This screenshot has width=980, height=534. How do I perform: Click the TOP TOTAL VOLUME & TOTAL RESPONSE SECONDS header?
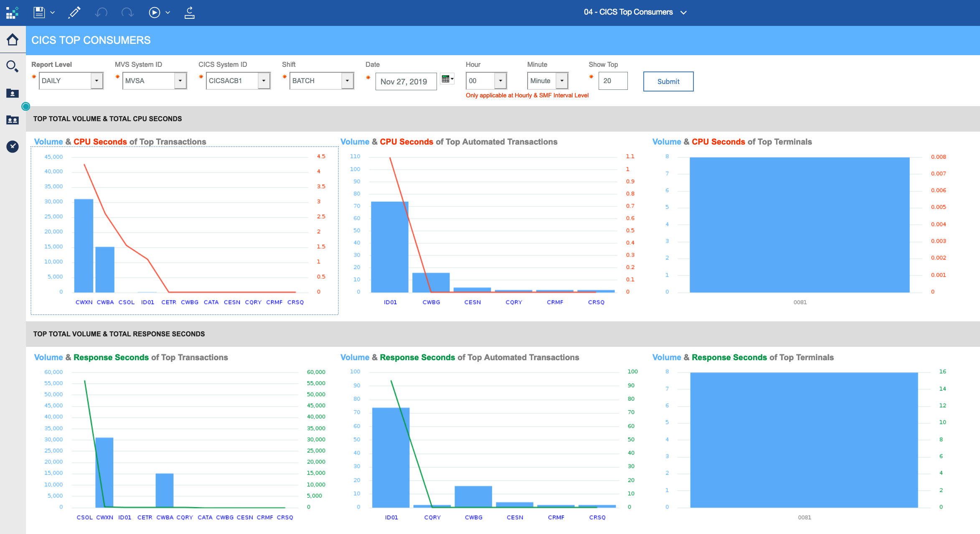119,334
